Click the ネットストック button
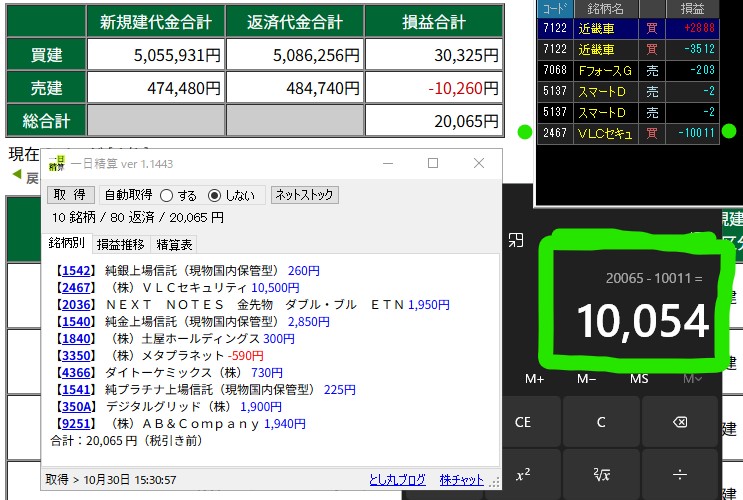Image resolution: width=743 pixels, height=500 pixels. [x=305, y=195]
